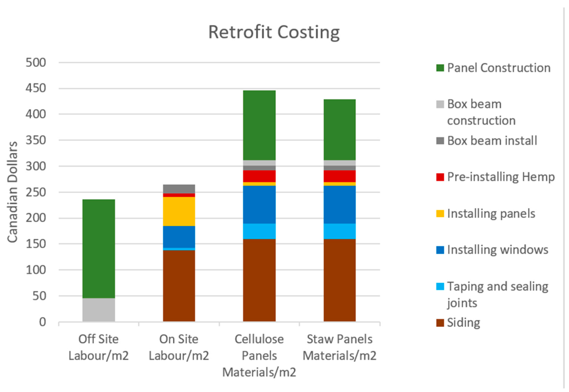Click the Taping and sealing joints swatch

(440, 286)
